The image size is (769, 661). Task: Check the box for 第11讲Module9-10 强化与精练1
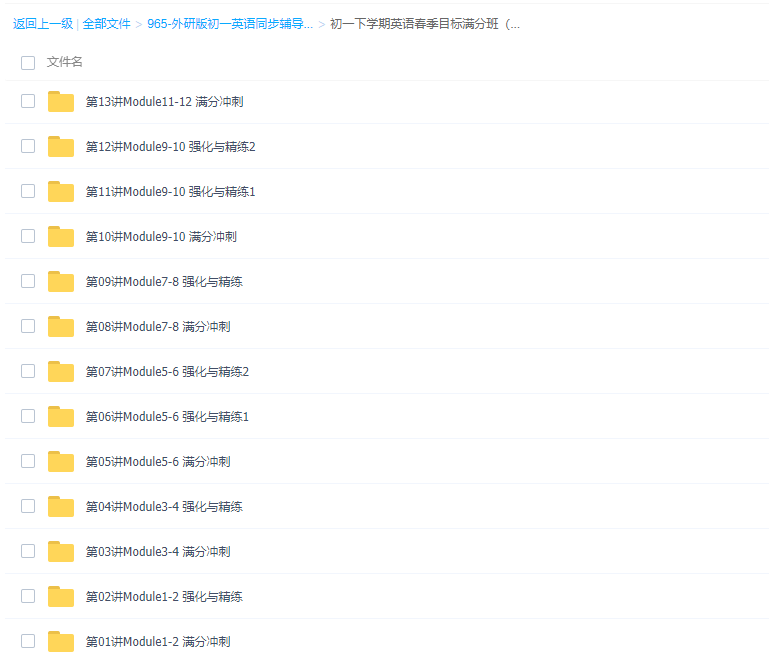pos(28,191)
